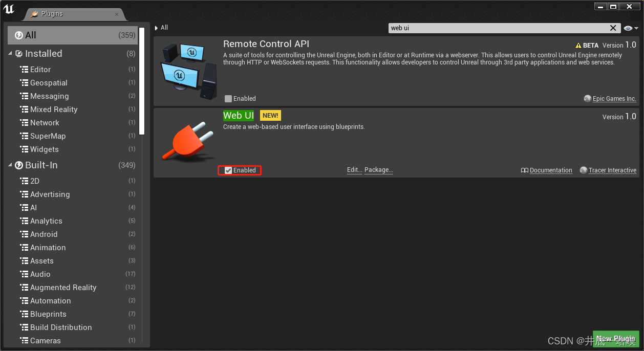The width and height of the screenshot is (644, 351).
Task: Open the Web UI Documentation link
Action: pos(551,170)
